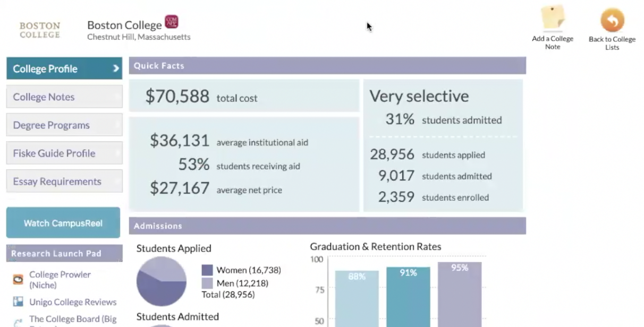Click the College Prowler (Niche) eye icon
Viewport: 644px width, 327px height.
(x=18, y=280)
